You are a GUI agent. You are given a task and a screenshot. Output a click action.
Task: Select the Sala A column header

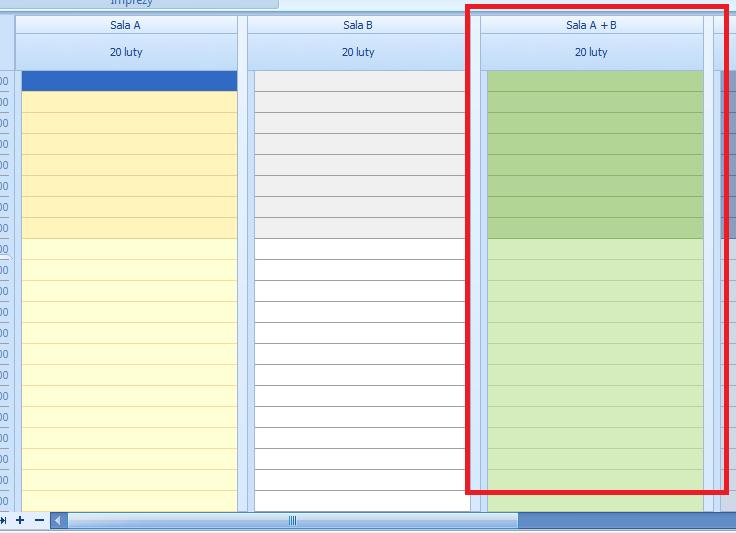point(126,25)
